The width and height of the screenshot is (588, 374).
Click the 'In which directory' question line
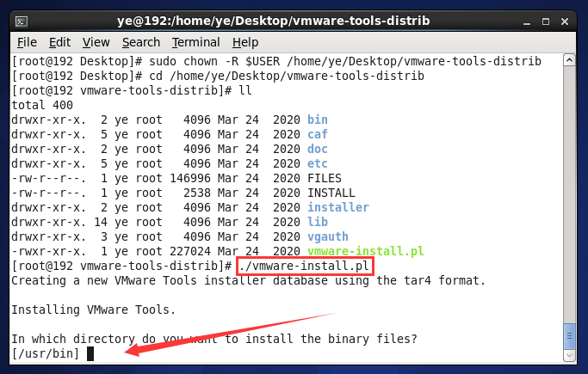[214, 340]
